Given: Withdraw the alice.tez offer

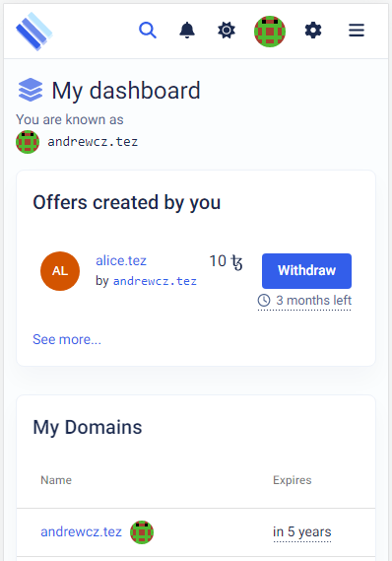Looking at the screenshot, I should (x=306, y=271).
